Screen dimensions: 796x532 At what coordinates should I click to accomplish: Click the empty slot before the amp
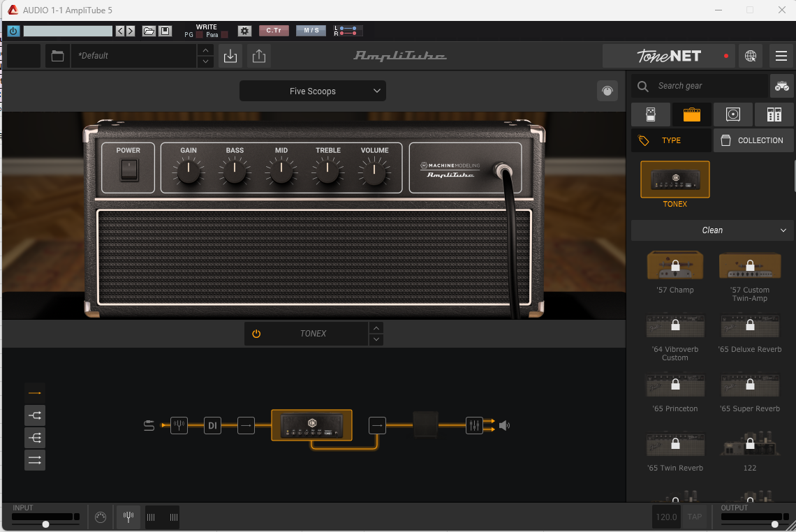pos(246,425)
